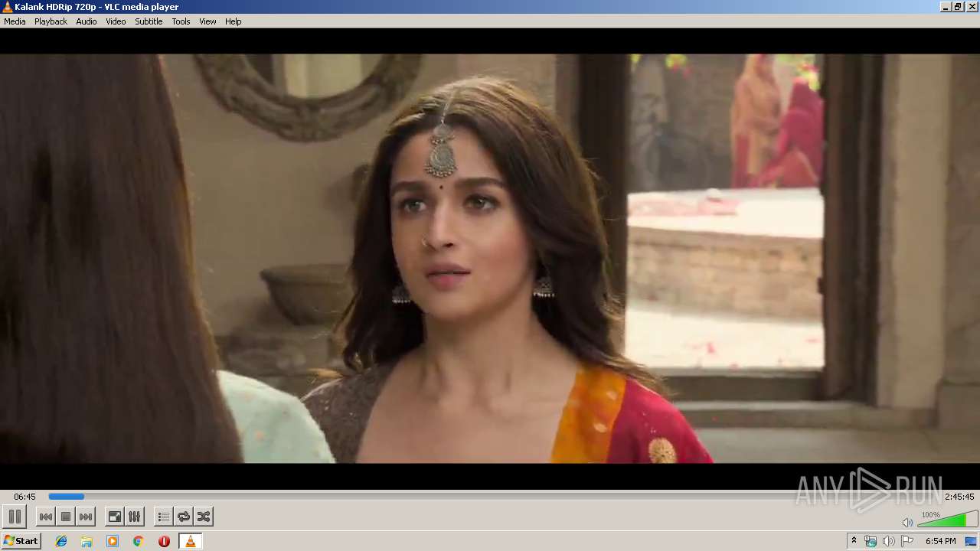Viewport: 980px width, 551px height.
Task: Launch Windows Media Player from taskbar
Action: pos(113,541)
